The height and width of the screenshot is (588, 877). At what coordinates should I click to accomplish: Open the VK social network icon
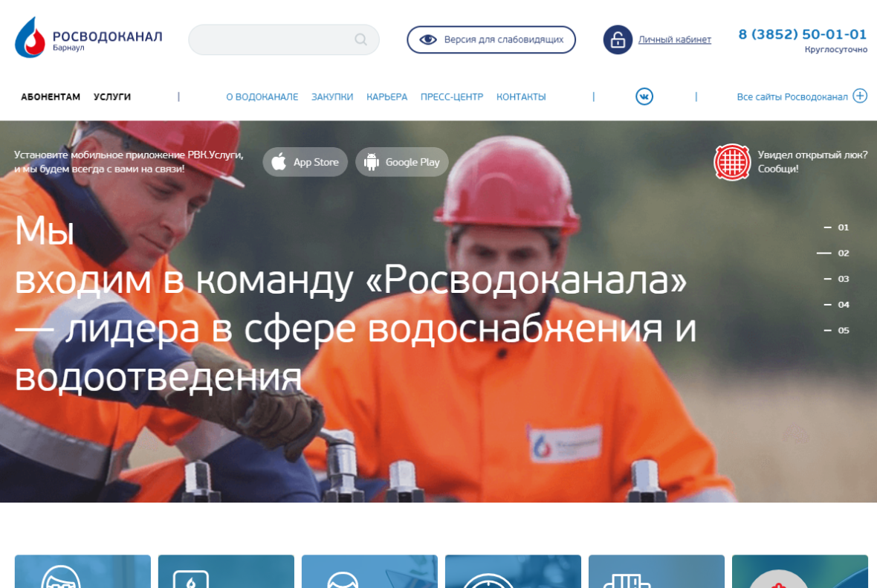pyautogui.click(x=644, y=97)
